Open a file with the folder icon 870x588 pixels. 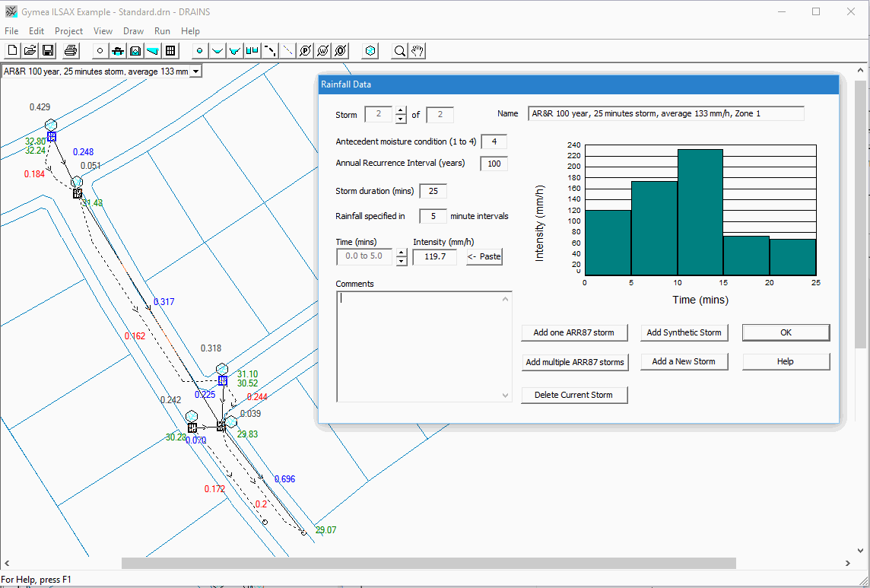pyautogui.click(x=30, y=51)
